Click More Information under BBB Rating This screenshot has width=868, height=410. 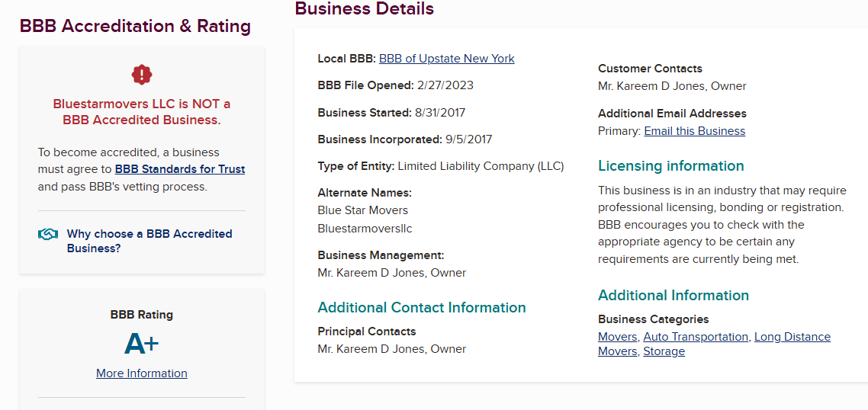[x=142, y=373]
